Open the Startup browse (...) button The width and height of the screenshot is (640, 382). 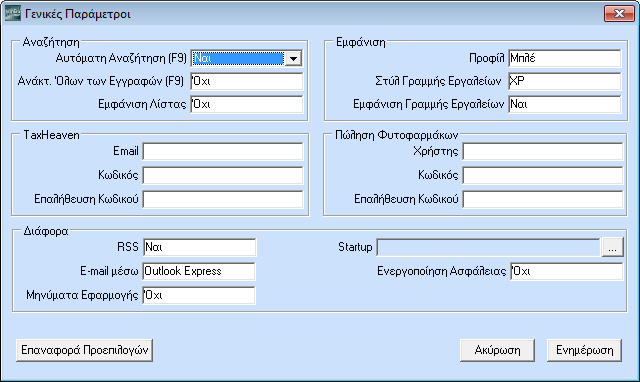click(x=612, y=247)
